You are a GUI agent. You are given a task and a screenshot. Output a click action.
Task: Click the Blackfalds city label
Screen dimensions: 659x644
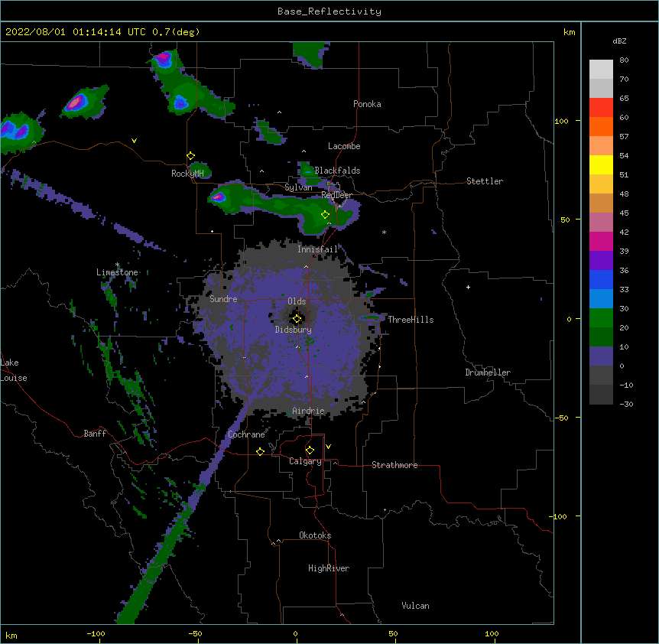[337, 171]
